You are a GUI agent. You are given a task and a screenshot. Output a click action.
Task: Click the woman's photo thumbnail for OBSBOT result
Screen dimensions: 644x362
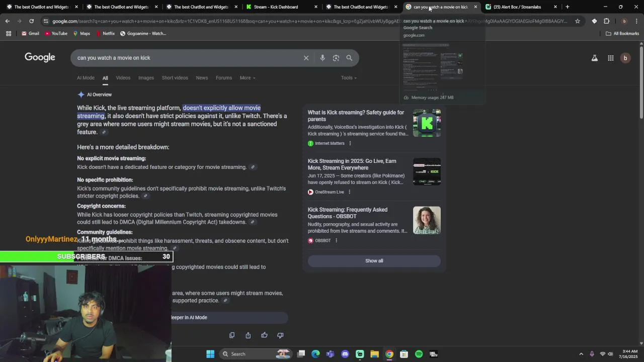[x=427, y=220]
